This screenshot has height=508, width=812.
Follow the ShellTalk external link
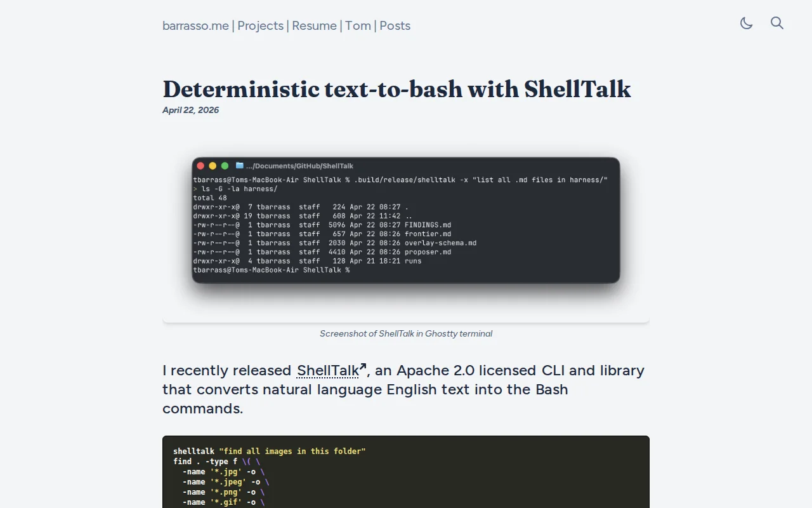tap(331, 371)
